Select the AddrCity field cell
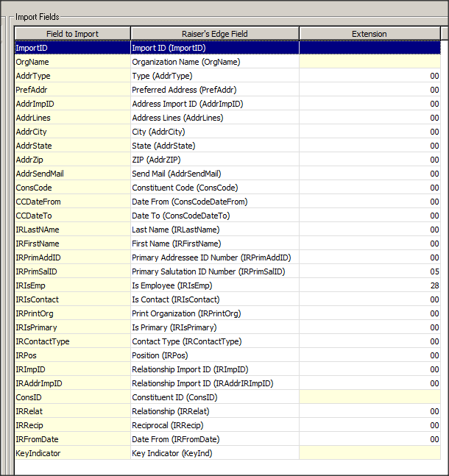 coord(73,132)
